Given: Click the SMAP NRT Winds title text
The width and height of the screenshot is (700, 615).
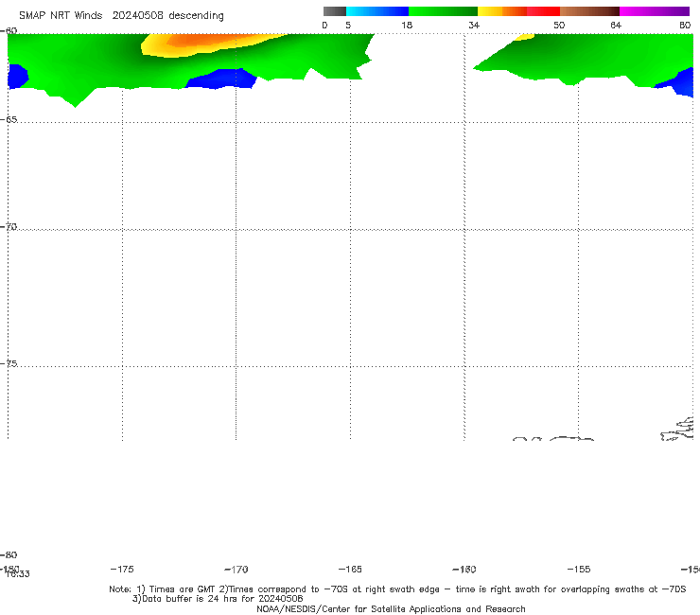Looking at the screenshot, I should tap(61, 16).
